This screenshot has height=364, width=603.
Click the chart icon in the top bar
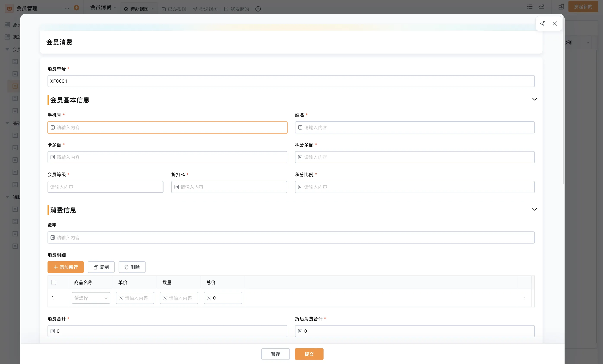542,7
